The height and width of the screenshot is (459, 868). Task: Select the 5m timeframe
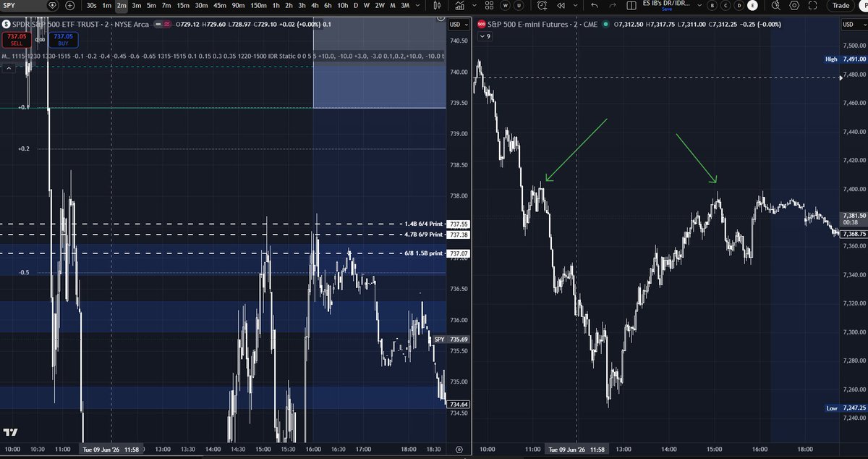(x=151, y=5)
